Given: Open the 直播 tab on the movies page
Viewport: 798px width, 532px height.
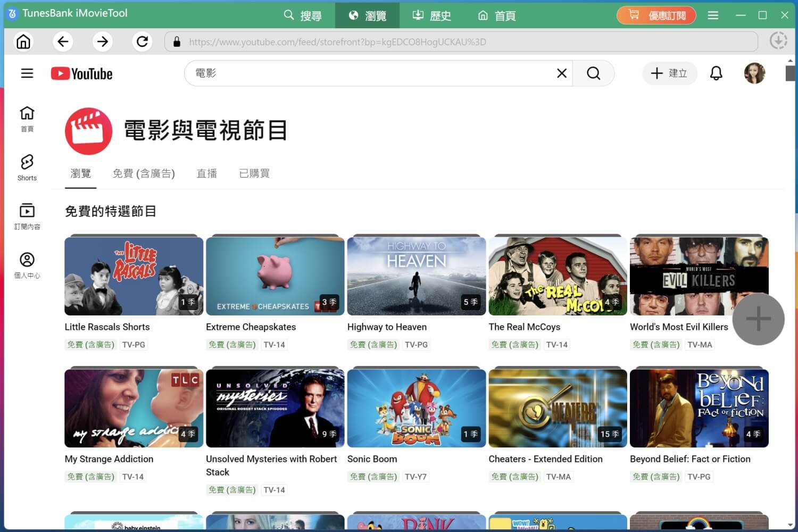Looking at the screenshot, I should (207, 173).
